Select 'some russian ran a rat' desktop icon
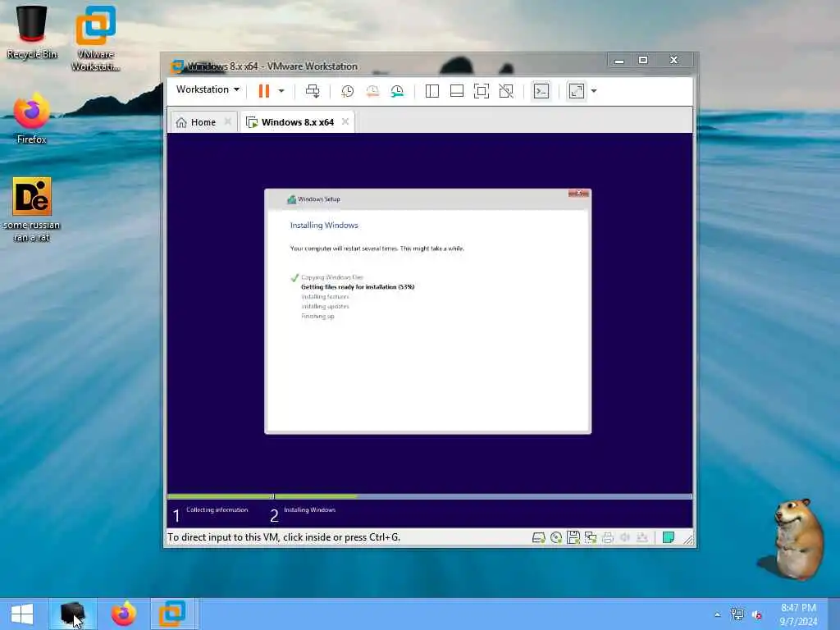 pos(32,209)
